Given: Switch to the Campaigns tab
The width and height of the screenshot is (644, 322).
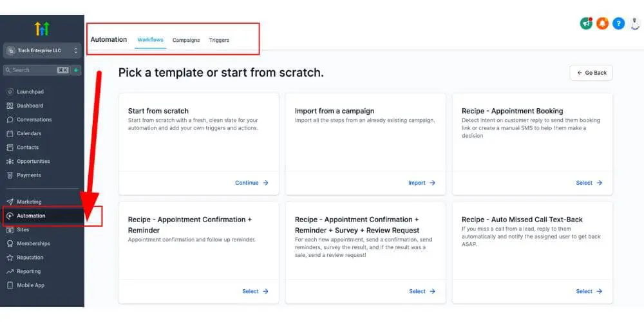Looking at the screenshot, I should pos(186,40).
